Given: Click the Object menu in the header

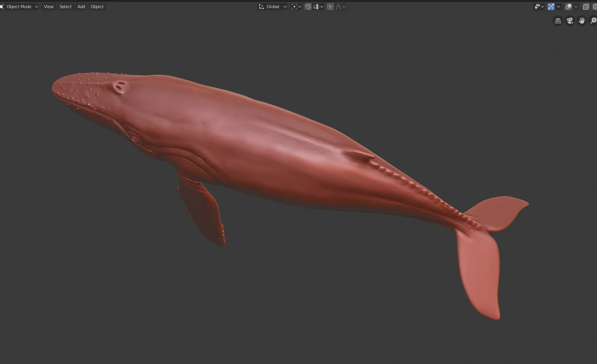Looking at the screenshot, I should (97, 7).
